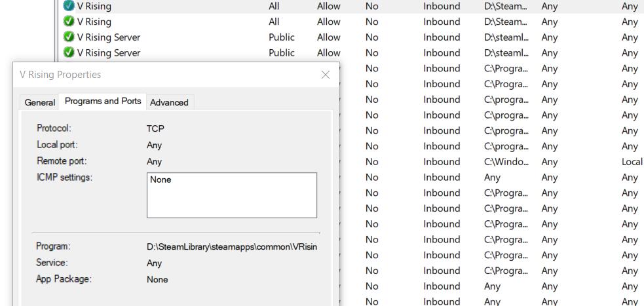Select the Local port value Any

click(x=154, y=145)
